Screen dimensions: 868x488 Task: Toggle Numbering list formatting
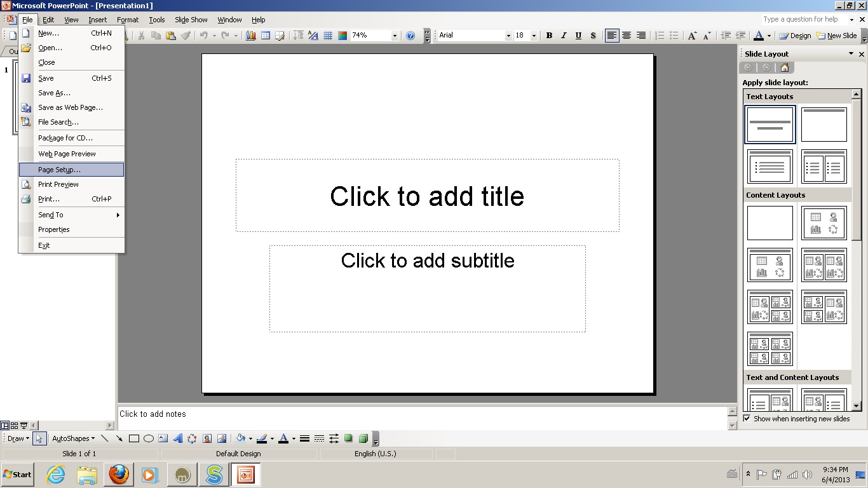pos(660,36)
